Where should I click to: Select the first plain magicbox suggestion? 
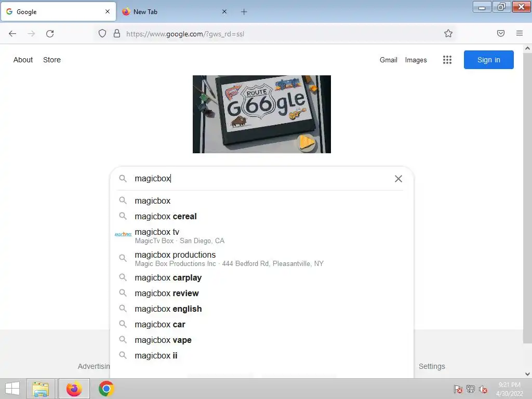pyautogui.click(x=262, y=201)
